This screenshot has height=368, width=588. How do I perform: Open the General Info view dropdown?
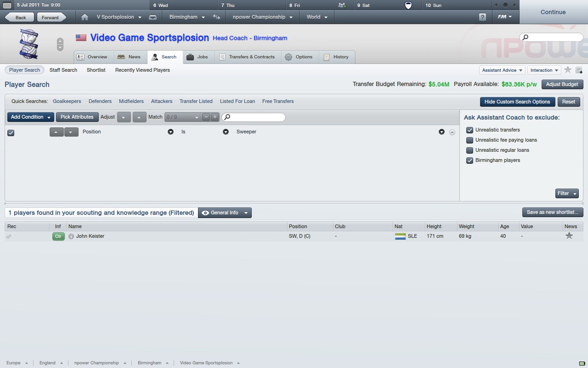[225, 213]
